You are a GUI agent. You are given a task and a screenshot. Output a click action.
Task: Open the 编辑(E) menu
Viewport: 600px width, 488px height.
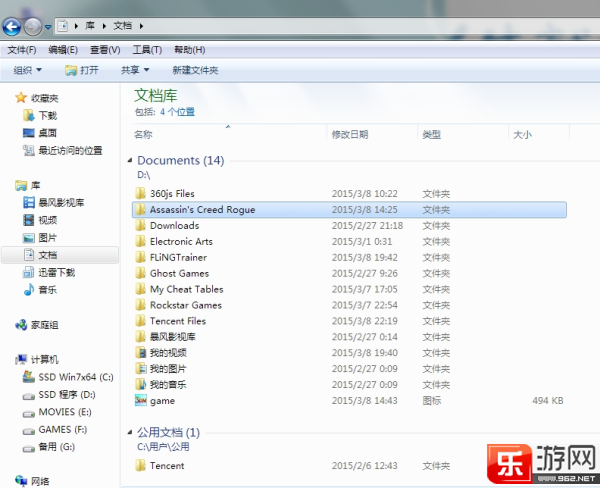click(x=63, y=50)
